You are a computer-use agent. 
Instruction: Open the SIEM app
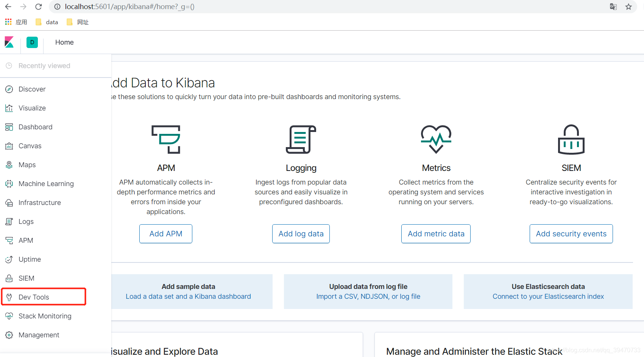(x=26, y=278)
